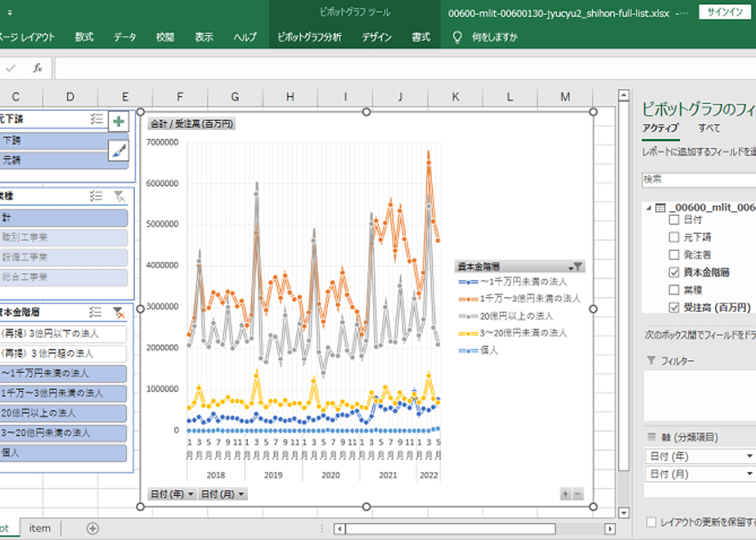Click the horizontal scrollbar right arrow

(610, 529)
